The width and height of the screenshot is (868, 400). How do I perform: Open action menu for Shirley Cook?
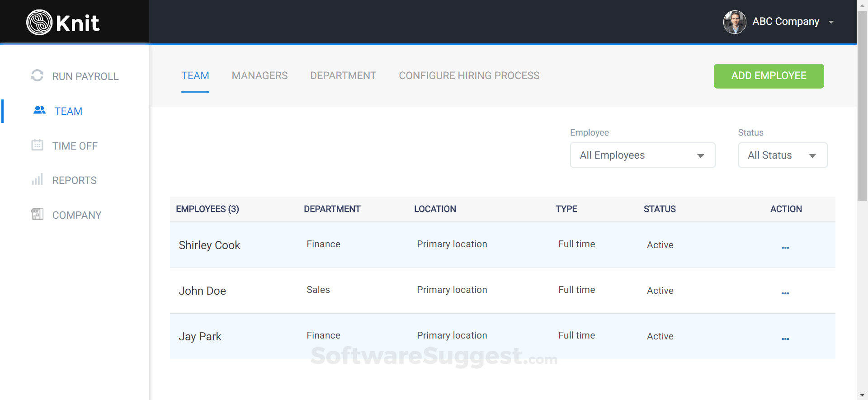[785, 247]
